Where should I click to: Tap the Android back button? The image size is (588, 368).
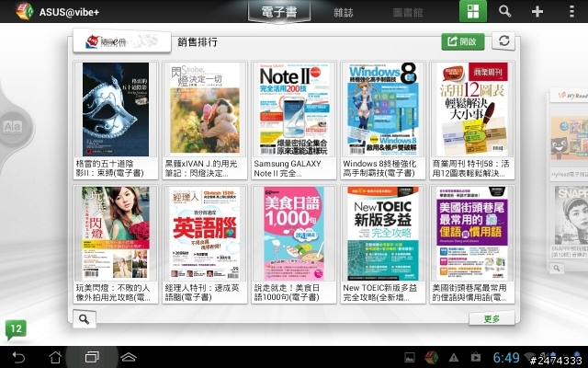18,357
